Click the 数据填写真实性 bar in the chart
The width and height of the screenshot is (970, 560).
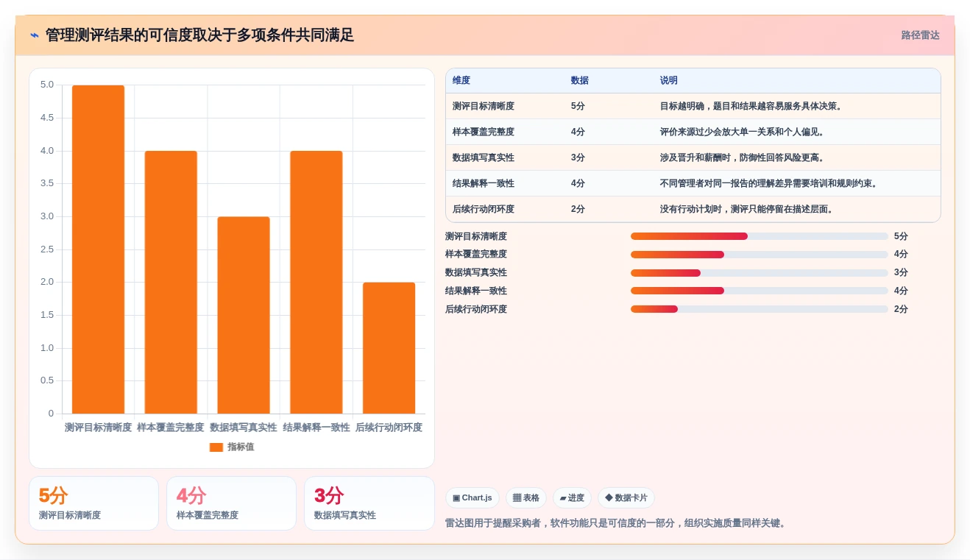pyautogui.click(x=244, y=315)
